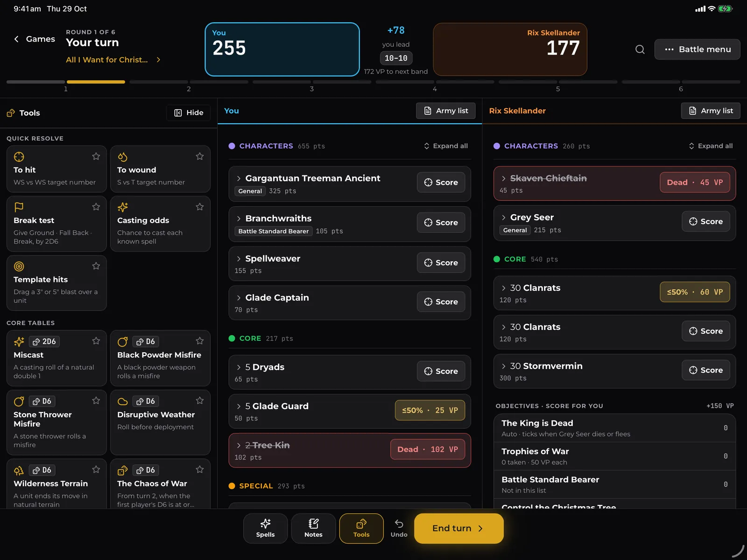Screen dimensions: 747x560
Task: Roll the Wilderness Terrain D6
Action: point(42,470)
